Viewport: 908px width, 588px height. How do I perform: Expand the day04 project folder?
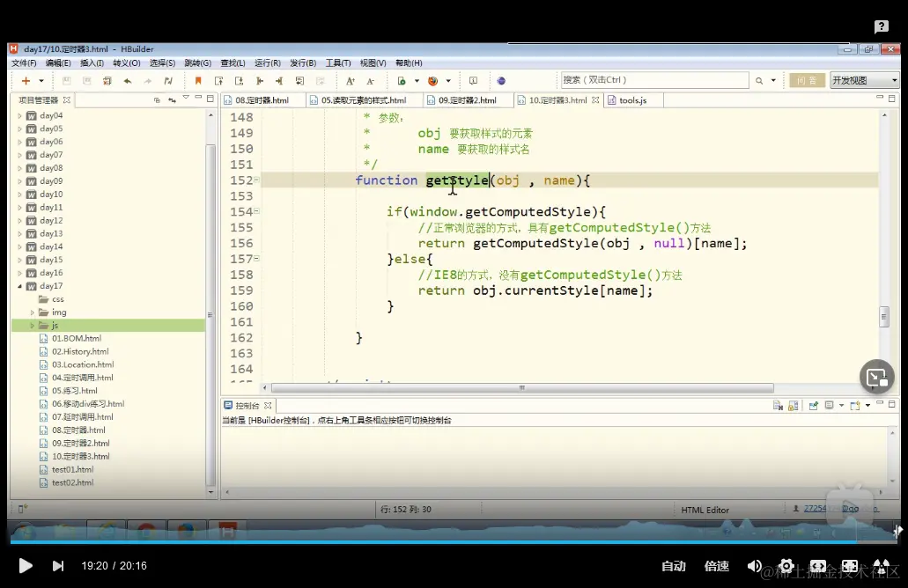(x=19, y=115)
